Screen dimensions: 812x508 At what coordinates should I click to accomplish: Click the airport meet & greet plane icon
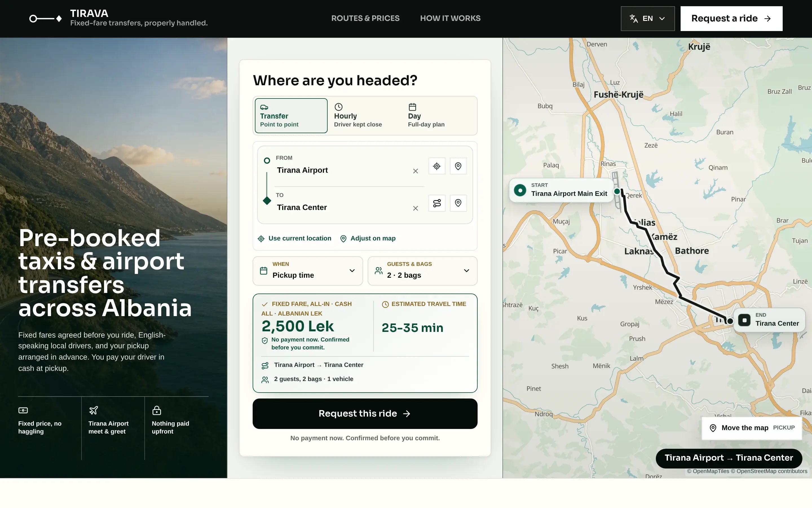(x=93, y=410)
